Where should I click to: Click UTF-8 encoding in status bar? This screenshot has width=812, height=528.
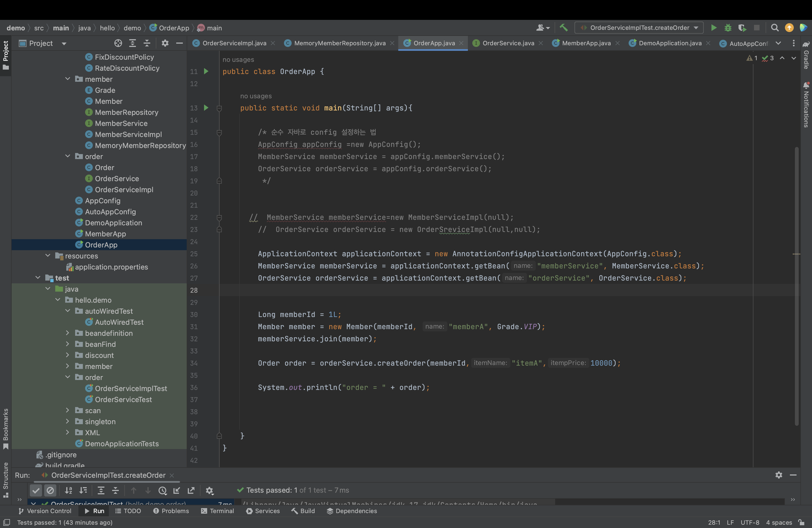750,522
